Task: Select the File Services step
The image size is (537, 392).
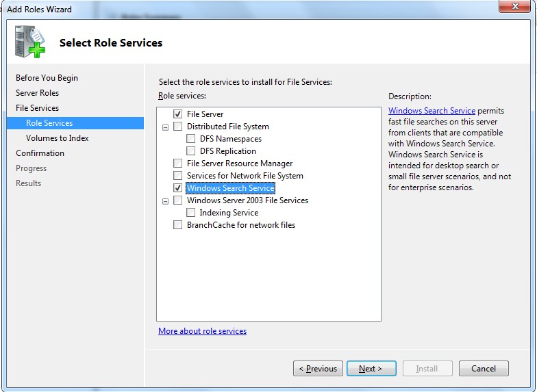Action: (x=37, y=108)
